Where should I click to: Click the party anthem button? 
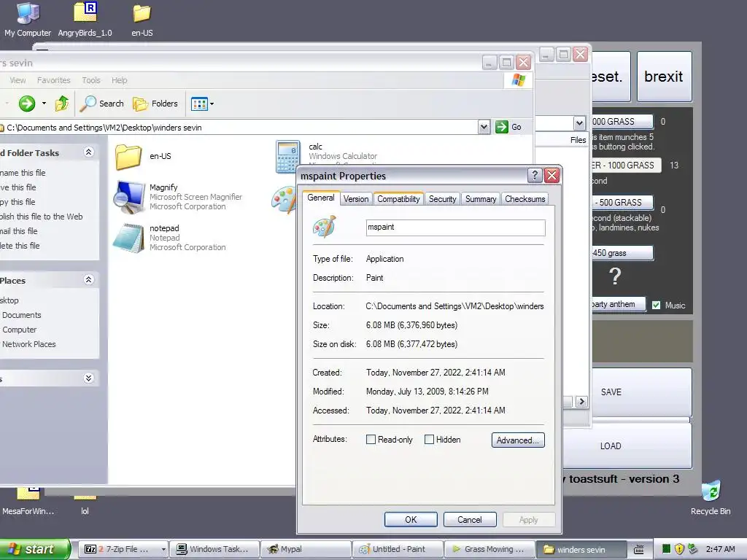[x=619, y=304]
